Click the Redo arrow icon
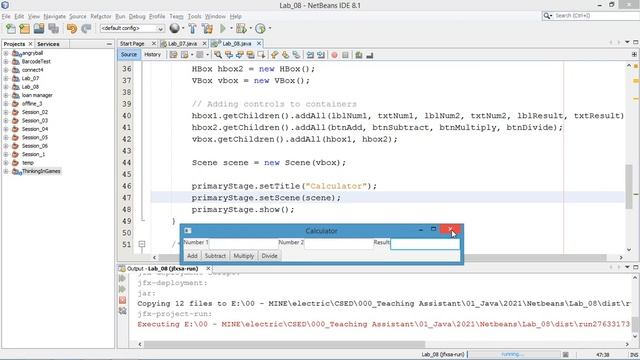The width and height of the screenshot is (640, 360). point(86,29)
